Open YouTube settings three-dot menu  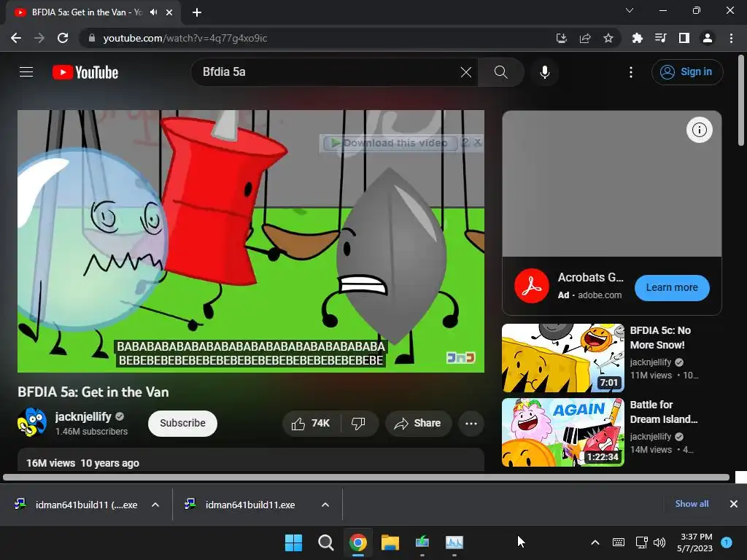tap(631, 72)
